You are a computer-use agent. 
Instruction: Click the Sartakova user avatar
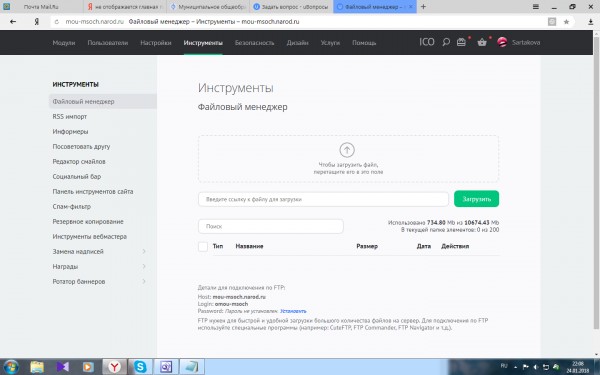point(502,42)
